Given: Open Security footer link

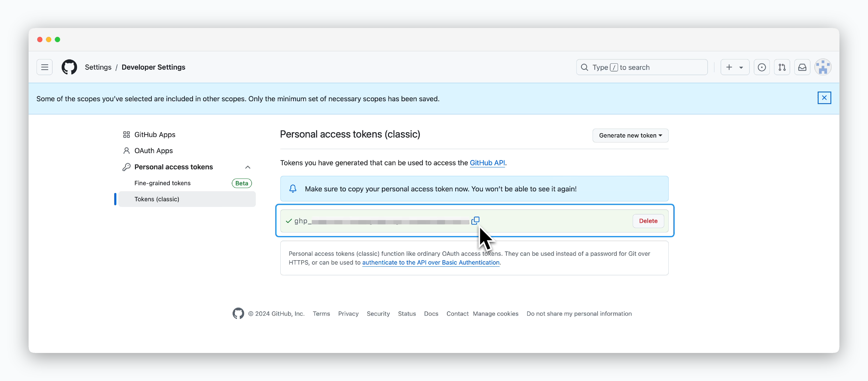Looking at the screenshot, I should pos(378,314).
